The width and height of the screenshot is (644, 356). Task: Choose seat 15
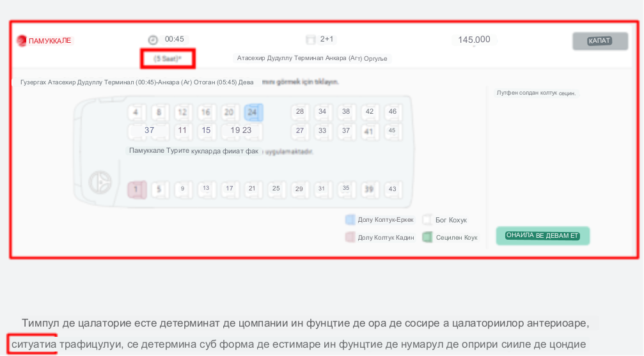coord(206,130)
